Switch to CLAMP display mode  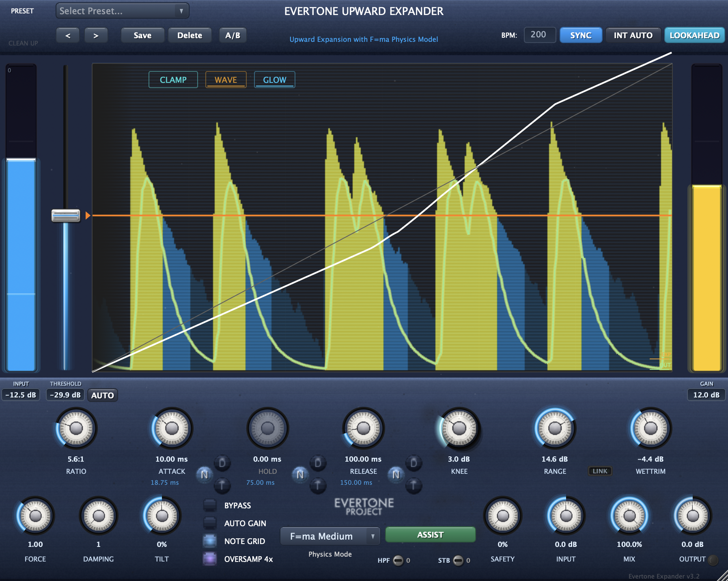point(173,80)
